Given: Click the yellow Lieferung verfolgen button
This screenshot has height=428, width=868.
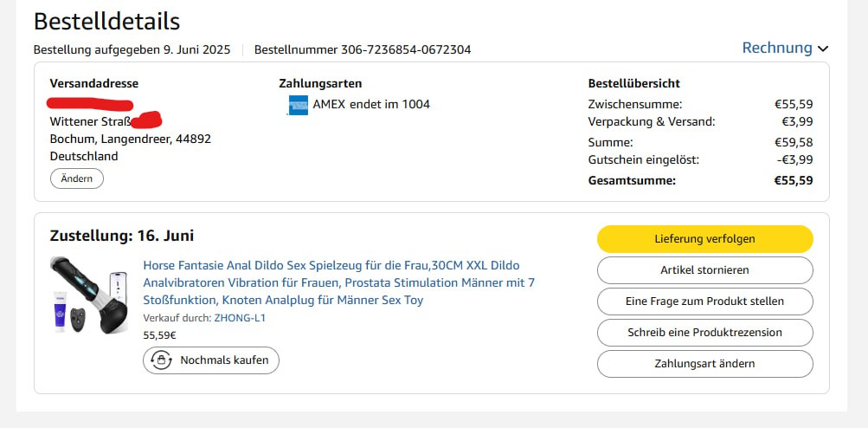Looking at the screenshot, I should pos(704,239).
